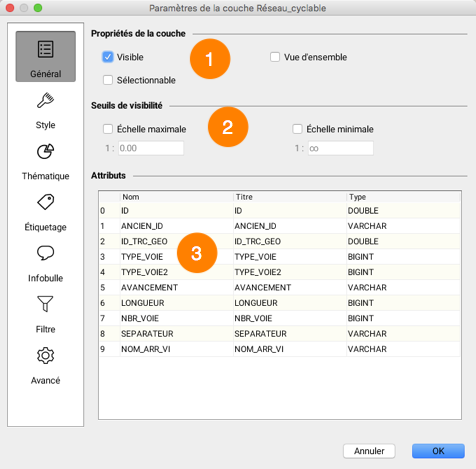
Task: Close the window with the red button
Action: tap(10, 8)
